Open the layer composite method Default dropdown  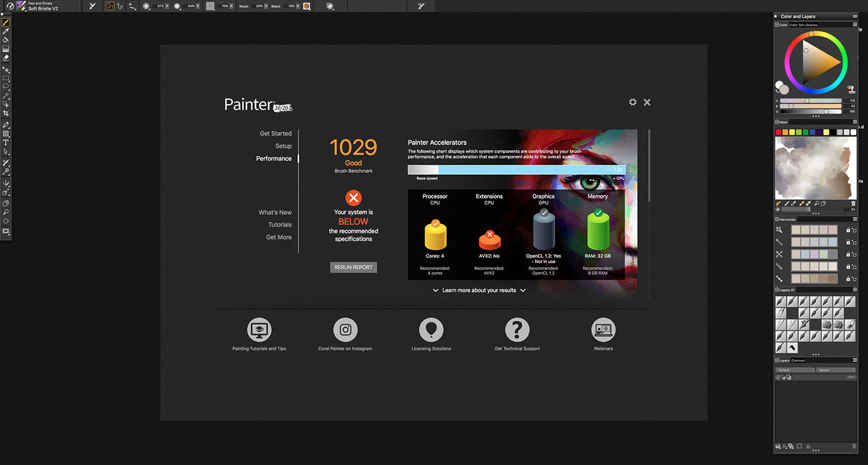click(x=795, y=370)
